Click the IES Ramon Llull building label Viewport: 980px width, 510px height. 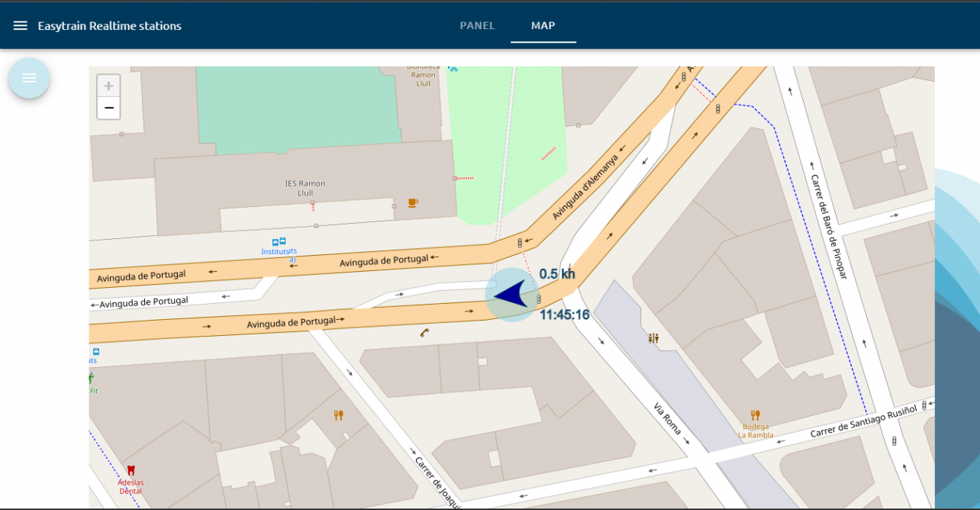[305, 188]
